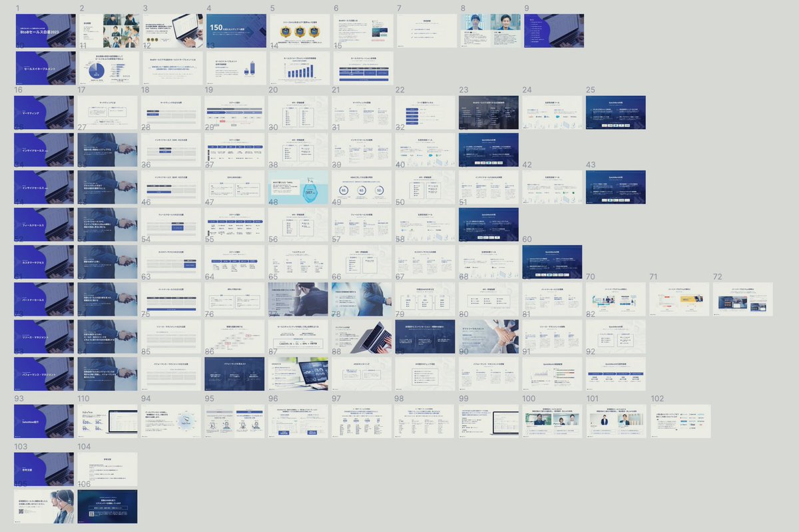Open slide 83 section パフォーマンス・マネジメント
Screen dimensions: 799x532
pos(45,374)
